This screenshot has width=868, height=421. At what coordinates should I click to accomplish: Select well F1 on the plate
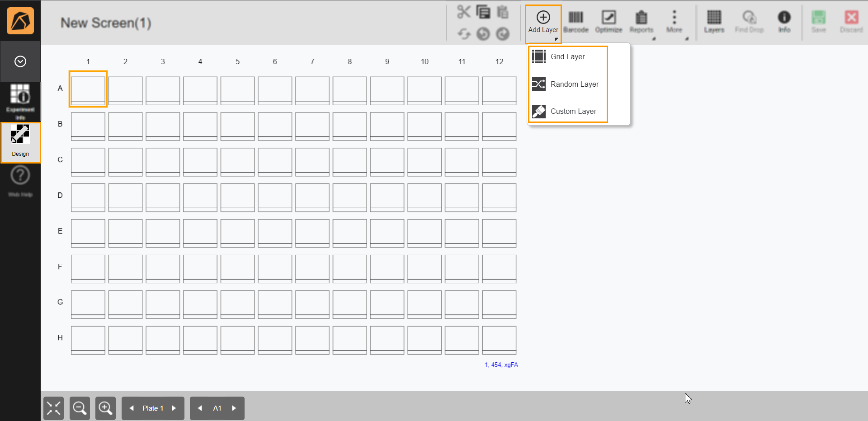(88, 269)
